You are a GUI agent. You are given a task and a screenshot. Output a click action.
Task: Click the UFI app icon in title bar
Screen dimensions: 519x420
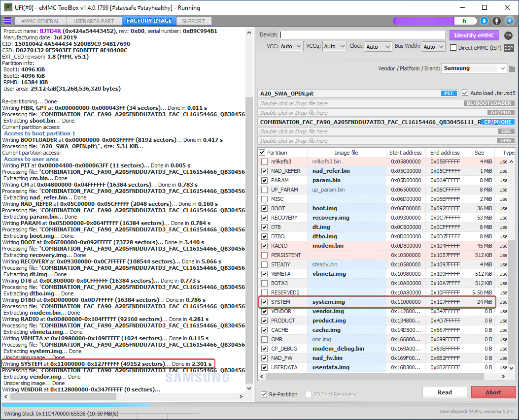click(x=8, y=7)
